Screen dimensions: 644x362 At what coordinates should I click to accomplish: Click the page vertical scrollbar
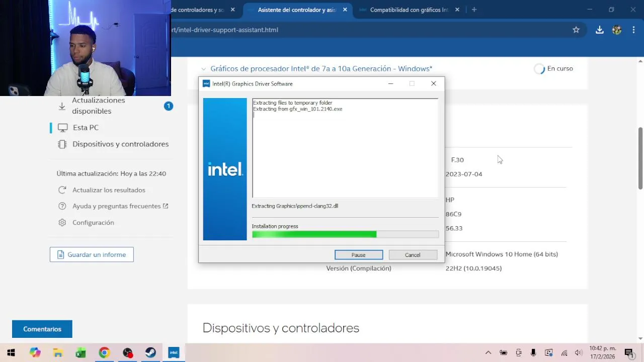640,158
